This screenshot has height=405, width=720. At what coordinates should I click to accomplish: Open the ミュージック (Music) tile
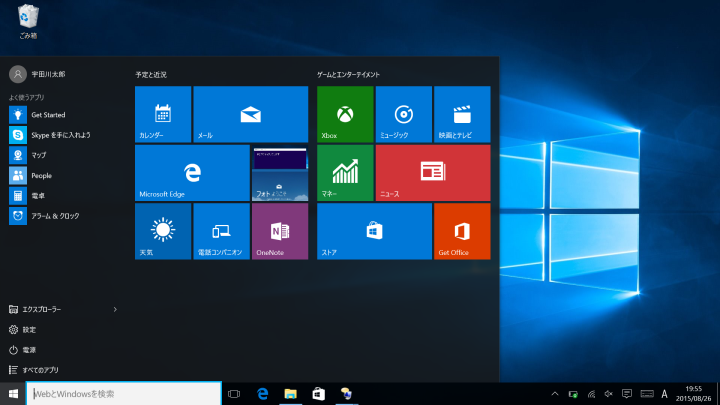pos(404,113)
